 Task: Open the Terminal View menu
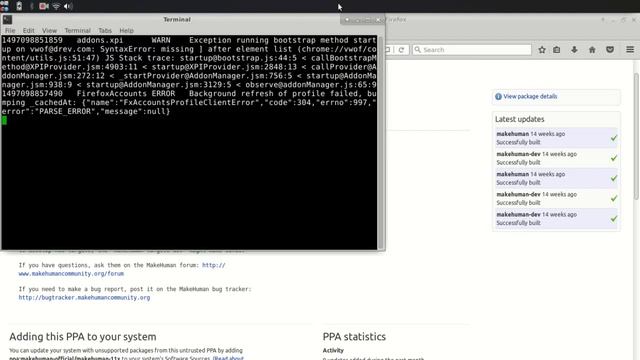pos(49,31)
